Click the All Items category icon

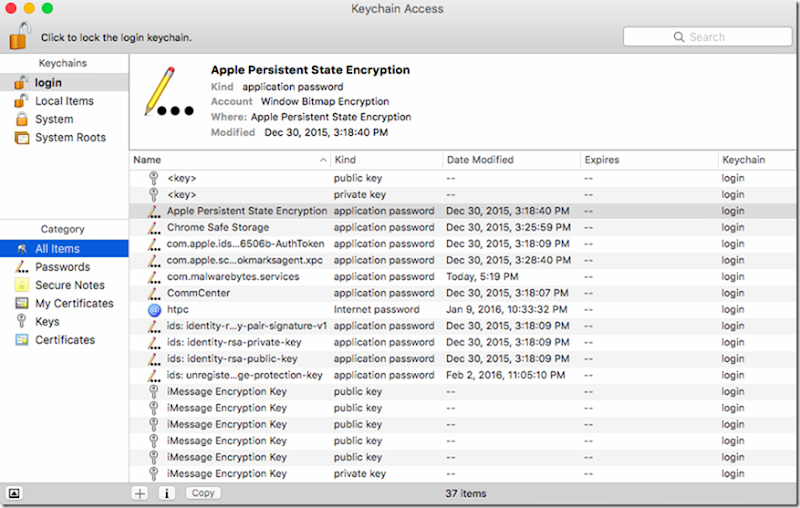tap(21, 248)
